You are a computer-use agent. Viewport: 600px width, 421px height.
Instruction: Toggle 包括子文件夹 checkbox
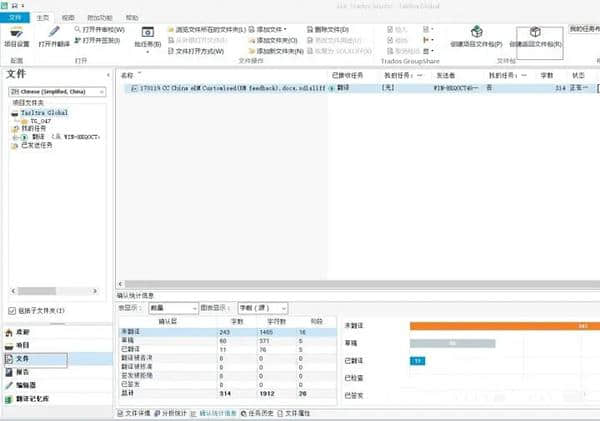click(x=12, y=311)
